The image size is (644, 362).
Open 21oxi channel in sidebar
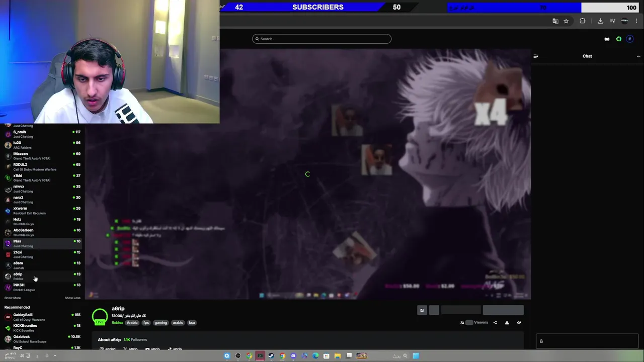[42, 254]
